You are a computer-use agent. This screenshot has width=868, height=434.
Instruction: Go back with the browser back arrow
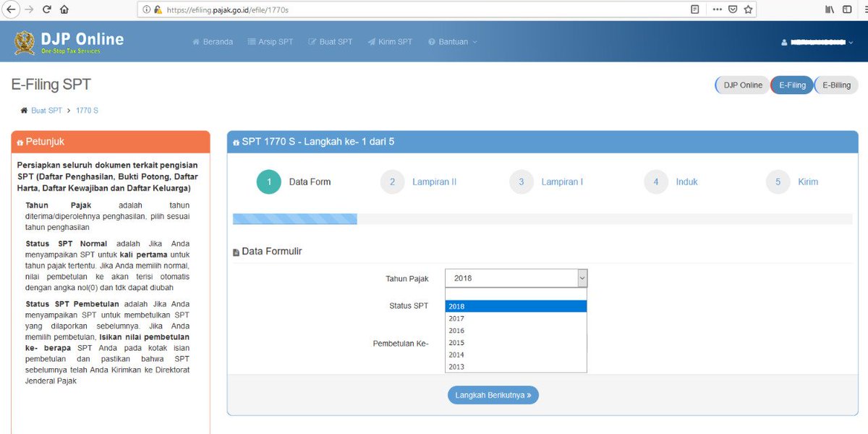[x=10, y=9]
